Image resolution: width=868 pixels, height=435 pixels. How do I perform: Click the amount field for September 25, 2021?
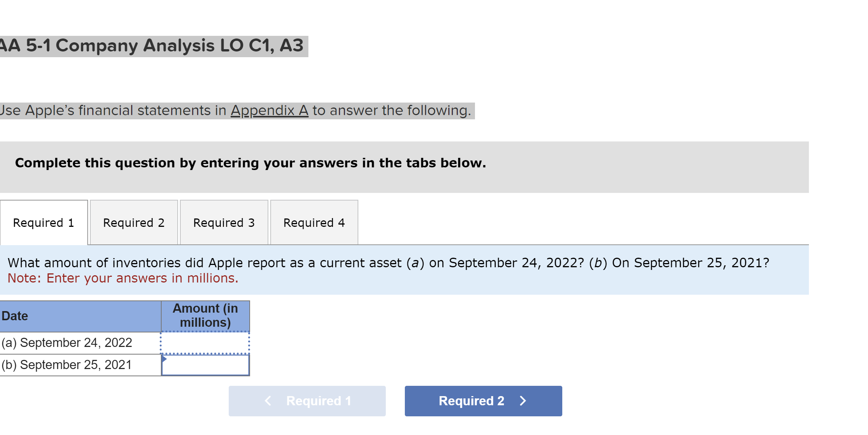205,364
